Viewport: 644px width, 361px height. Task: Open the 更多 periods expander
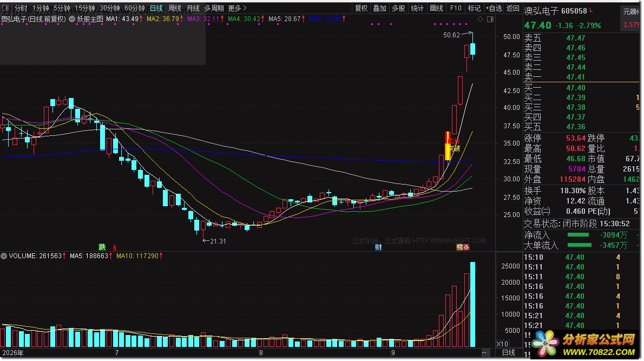(x=237, y=8)
